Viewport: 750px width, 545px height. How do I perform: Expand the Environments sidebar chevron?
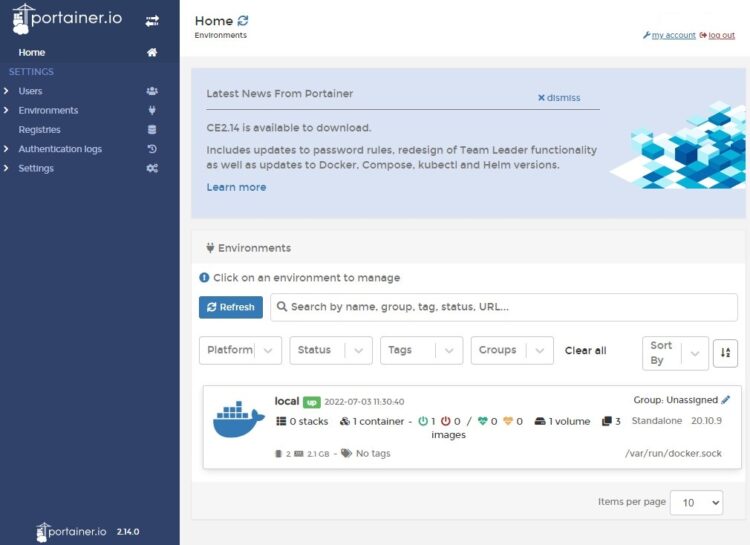point(6,110)
